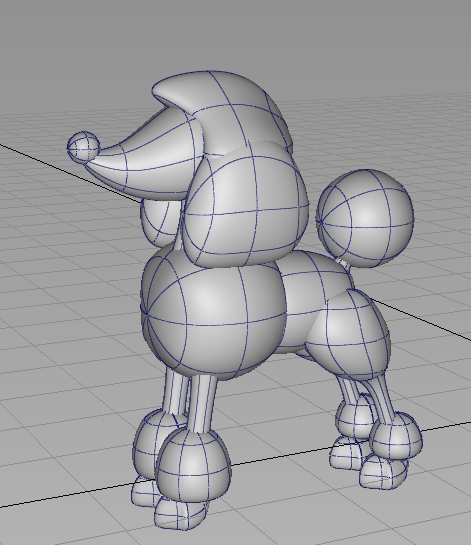Screen dimensions: 471x545
Task: Select the large near-side ear
Action: [x=245, y=204]
